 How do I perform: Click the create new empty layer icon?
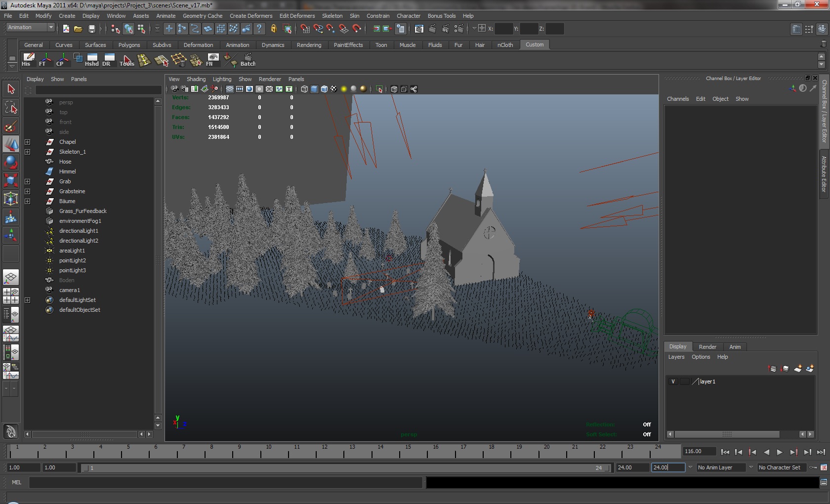point(797,369)
